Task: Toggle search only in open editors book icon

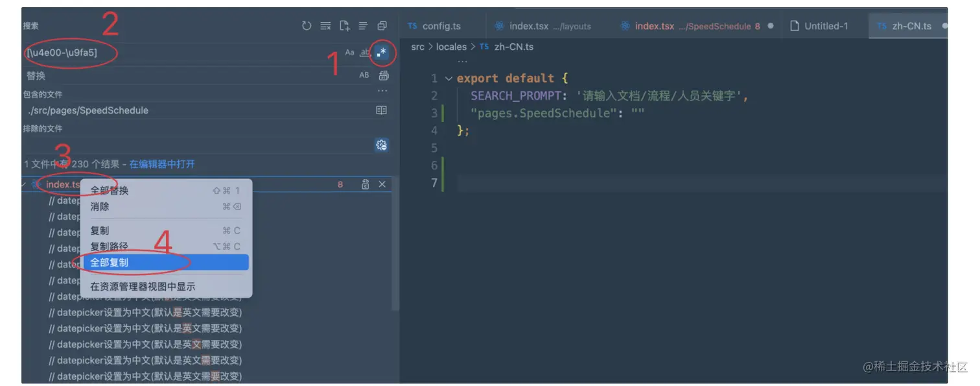Action: [x=382, y=110]
